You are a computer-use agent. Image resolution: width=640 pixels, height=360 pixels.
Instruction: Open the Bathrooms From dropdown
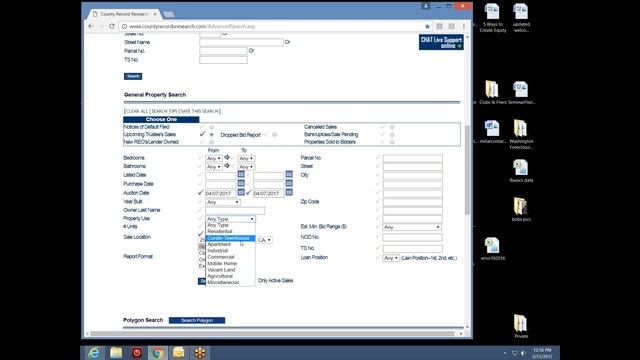pos(213,167)
